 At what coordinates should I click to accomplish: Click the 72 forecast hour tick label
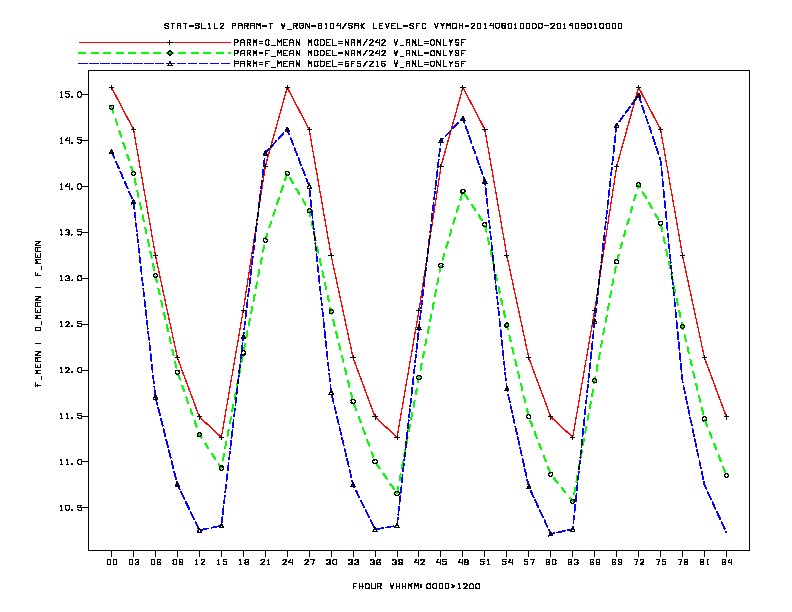pos(639,562)
